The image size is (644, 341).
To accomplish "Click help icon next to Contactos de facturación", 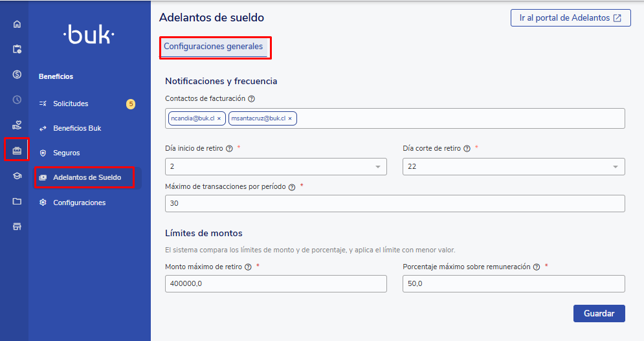I will click(x=251, y=99).
